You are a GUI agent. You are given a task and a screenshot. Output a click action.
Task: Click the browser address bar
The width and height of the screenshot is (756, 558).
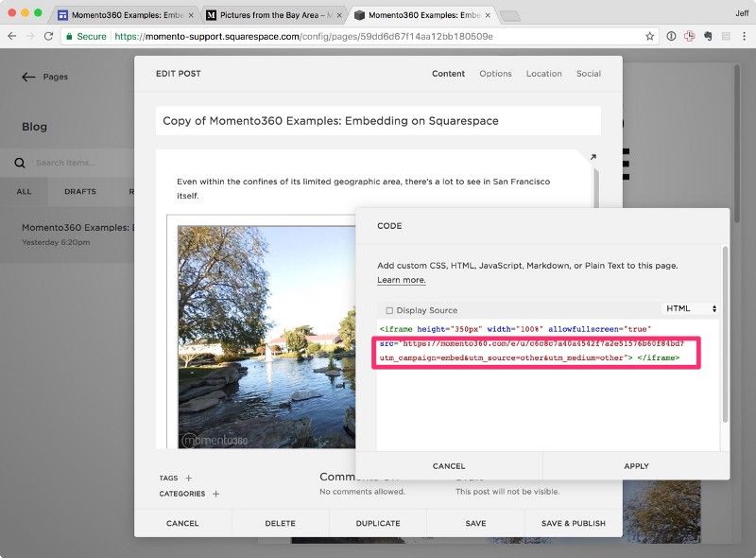[357, 36]
